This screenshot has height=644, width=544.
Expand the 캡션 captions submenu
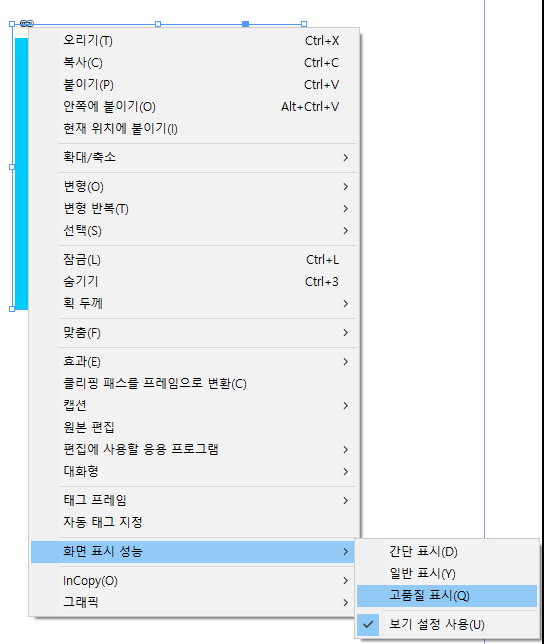193,406
